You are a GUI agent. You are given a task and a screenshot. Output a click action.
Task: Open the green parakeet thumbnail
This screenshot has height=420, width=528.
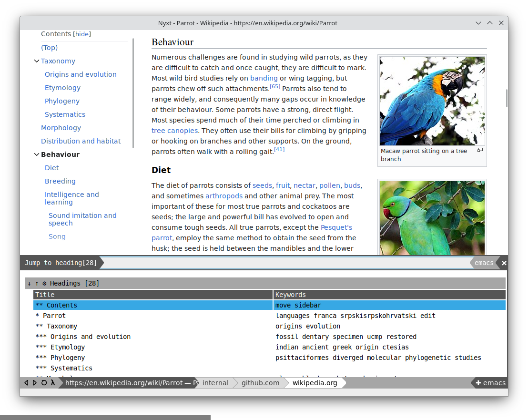tap(432, 218)
